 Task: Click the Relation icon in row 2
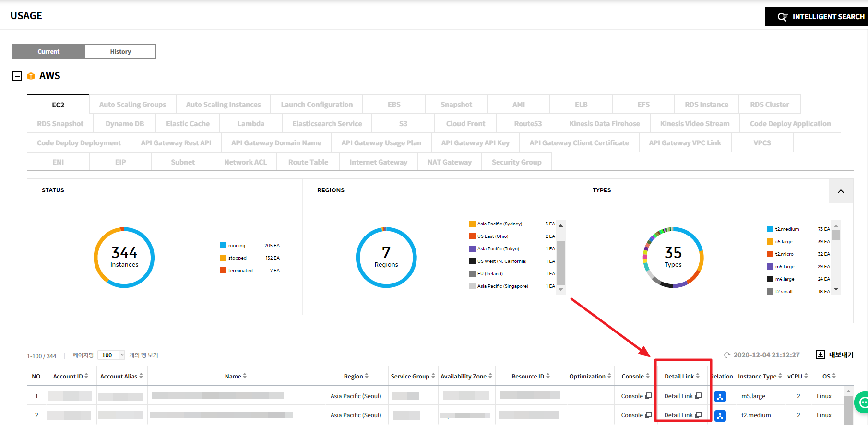[x=720, y=416]
